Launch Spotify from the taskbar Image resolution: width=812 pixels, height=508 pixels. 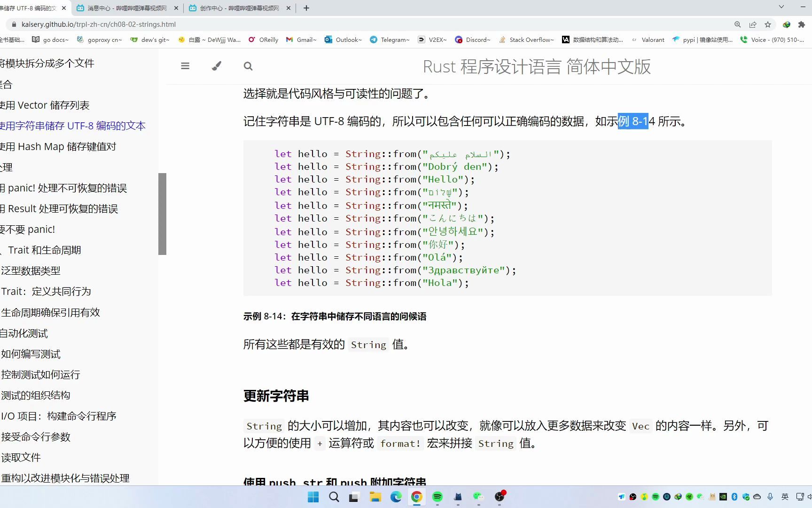tap(438, 497)
